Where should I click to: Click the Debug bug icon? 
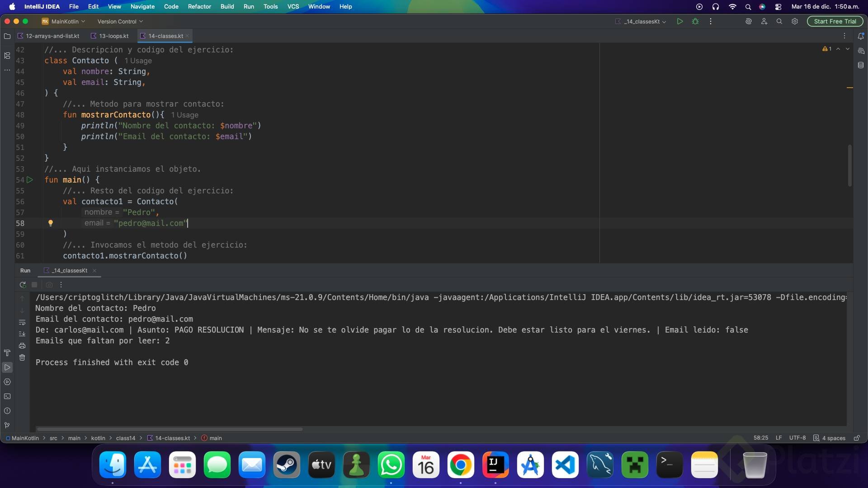point(695,21)
